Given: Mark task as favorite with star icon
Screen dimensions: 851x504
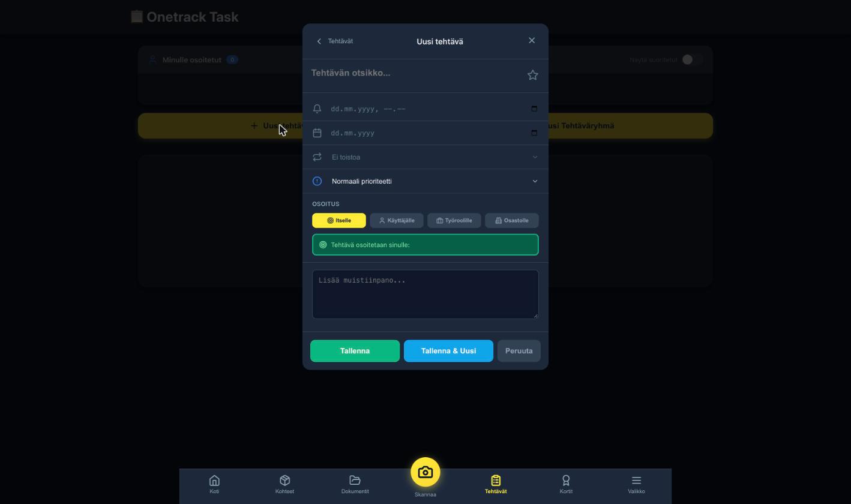Looking at the screenshot, I should point(532,75).
